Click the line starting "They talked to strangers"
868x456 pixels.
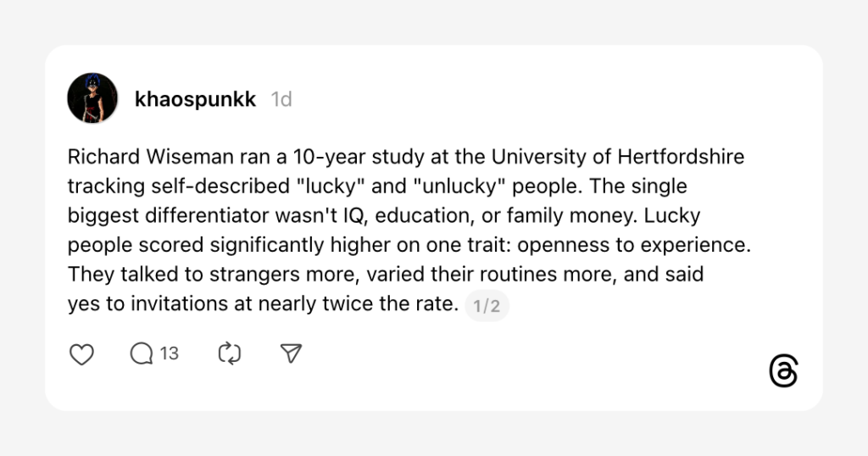[x=386, y=275]
